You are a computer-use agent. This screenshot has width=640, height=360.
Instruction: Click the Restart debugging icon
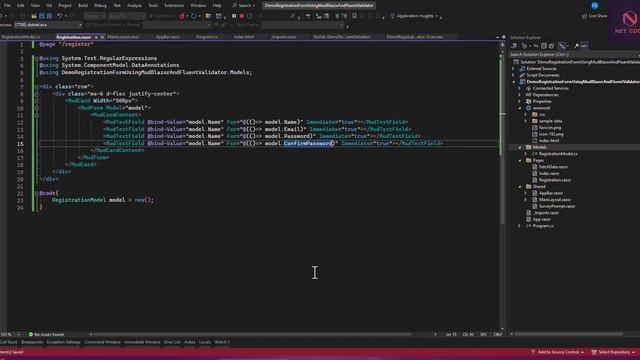click(x=249, y=16)
